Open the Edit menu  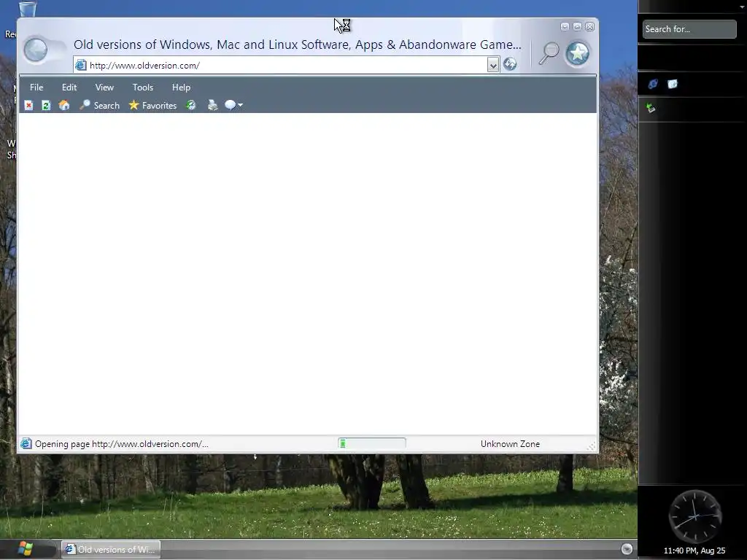[69, 87]
